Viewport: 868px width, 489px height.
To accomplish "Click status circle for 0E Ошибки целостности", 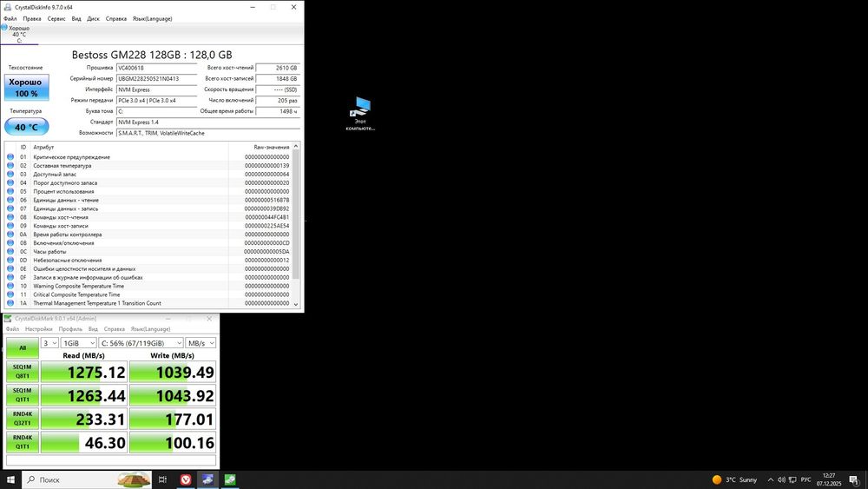I will click(x=10, y=268).
